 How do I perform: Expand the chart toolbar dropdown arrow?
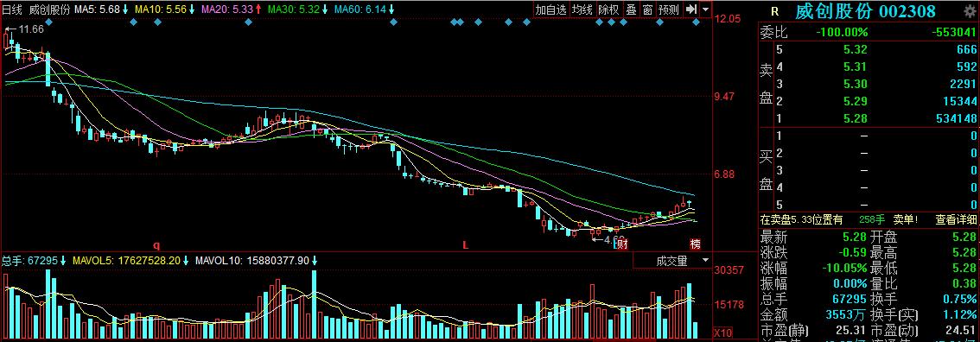click(x=706, y=9)
